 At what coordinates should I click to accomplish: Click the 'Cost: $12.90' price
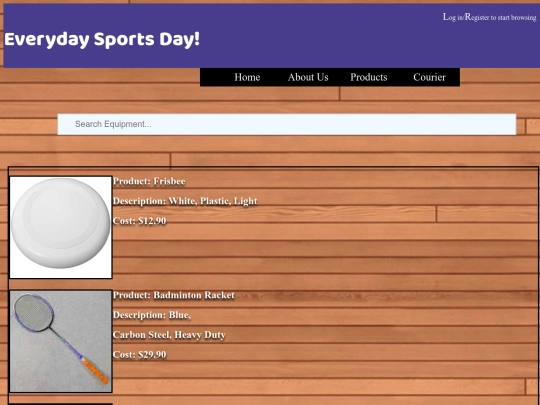(139, 221)
